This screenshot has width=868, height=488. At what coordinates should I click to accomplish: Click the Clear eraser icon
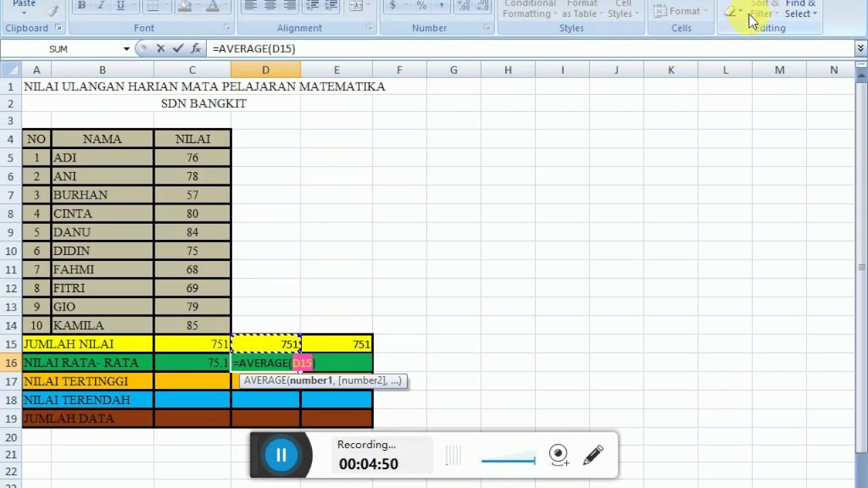coord(730,11)
